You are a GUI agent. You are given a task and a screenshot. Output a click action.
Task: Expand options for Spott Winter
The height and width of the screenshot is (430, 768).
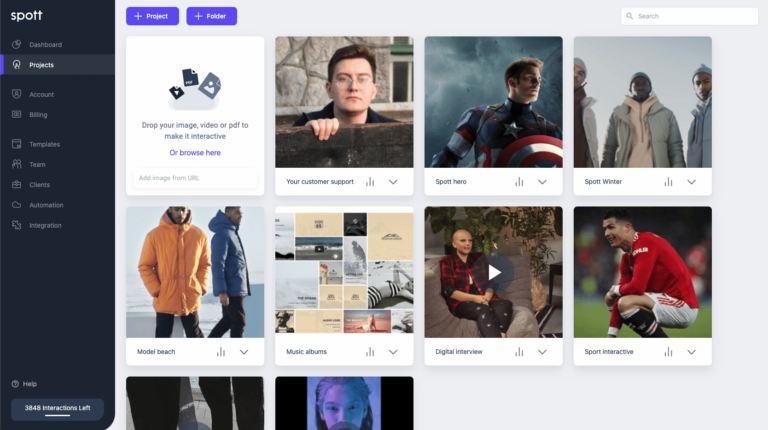coord(692,182)
